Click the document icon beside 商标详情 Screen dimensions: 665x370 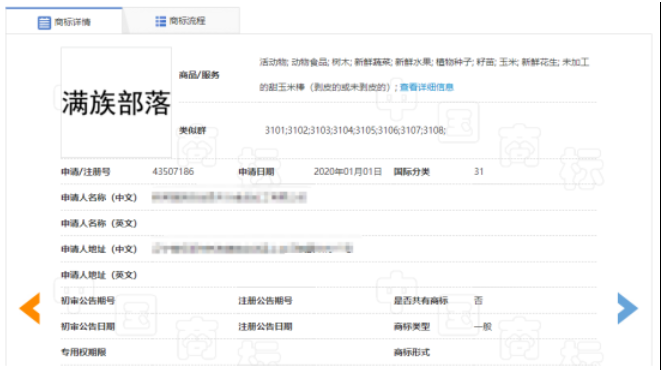pos(44,22)
